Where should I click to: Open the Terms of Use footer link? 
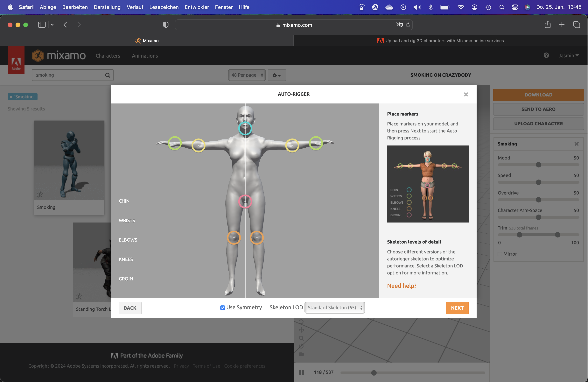coord(206,366)
